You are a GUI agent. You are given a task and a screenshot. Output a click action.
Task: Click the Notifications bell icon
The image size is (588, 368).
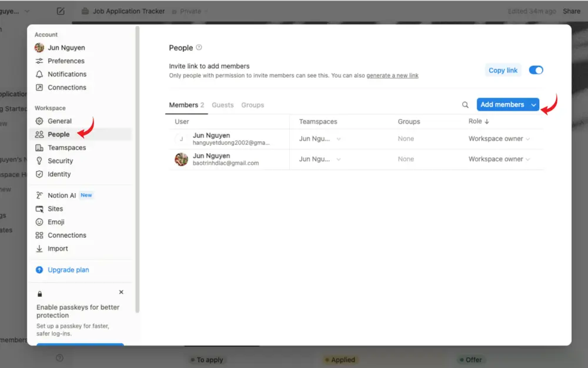tap(39, 74)
